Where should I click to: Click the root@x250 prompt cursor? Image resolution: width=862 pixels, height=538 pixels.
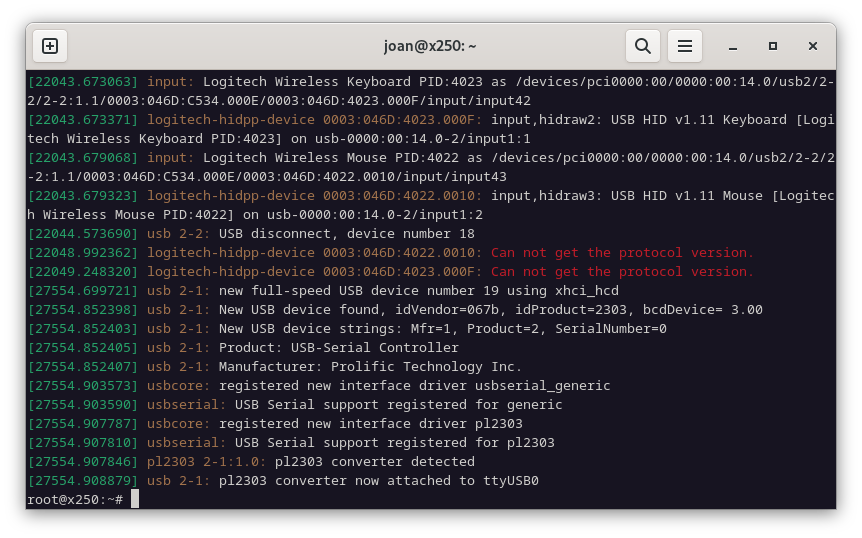[x=135, y=499]
